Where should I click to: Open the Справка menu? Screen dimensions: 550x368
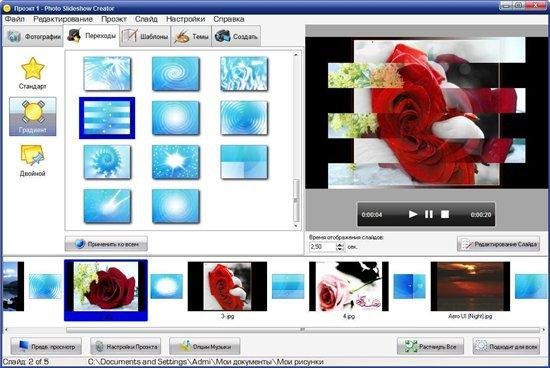coord(229,19)
